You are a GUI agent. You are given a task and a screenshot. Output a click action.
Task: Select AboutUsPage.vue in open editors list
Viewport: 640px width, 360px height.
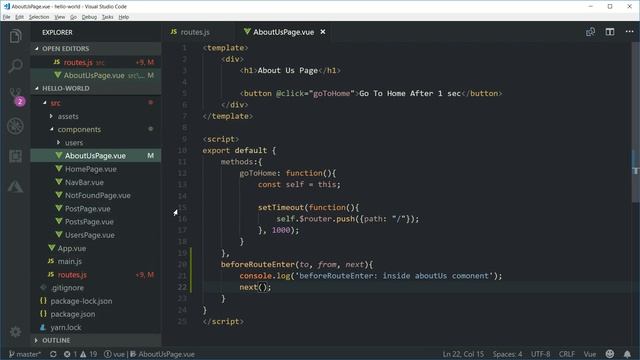point(97,75)
